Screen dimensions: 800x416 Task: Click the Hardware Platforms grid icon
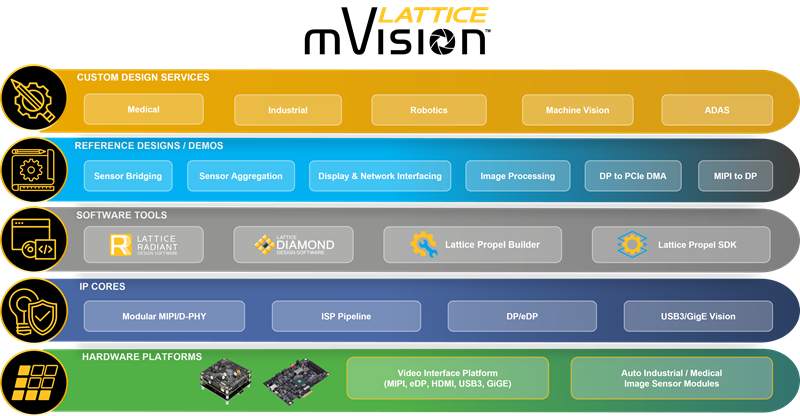(x=34, y=380)
